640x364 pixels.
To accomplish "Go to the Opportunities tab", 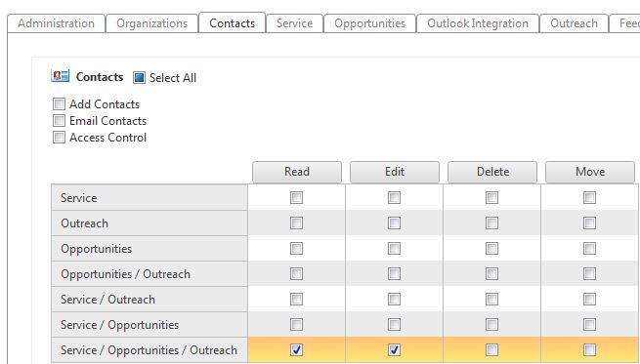I will [x=369, y=23].
